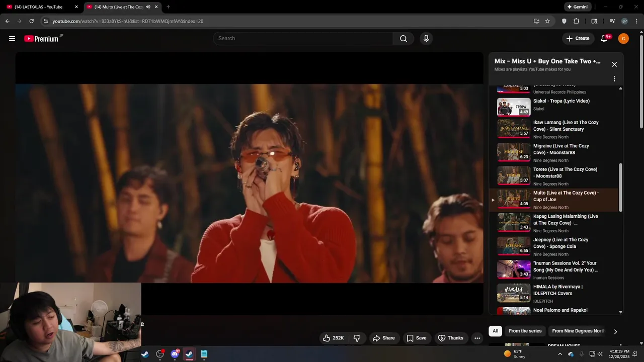Open Discord from the taskbar
The width and height of the screenshot is (644, 362).
[x=175, y=354]
